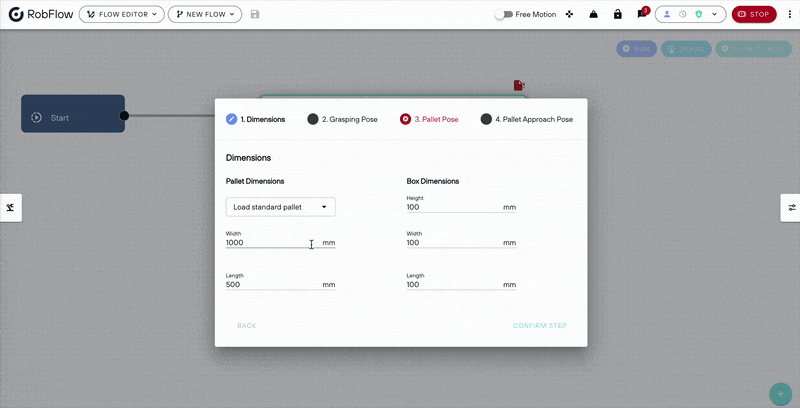Open the right settings sliders panel tab
Image resolution: width=800 pixels, height=408 pixels.
pos(791,208)
